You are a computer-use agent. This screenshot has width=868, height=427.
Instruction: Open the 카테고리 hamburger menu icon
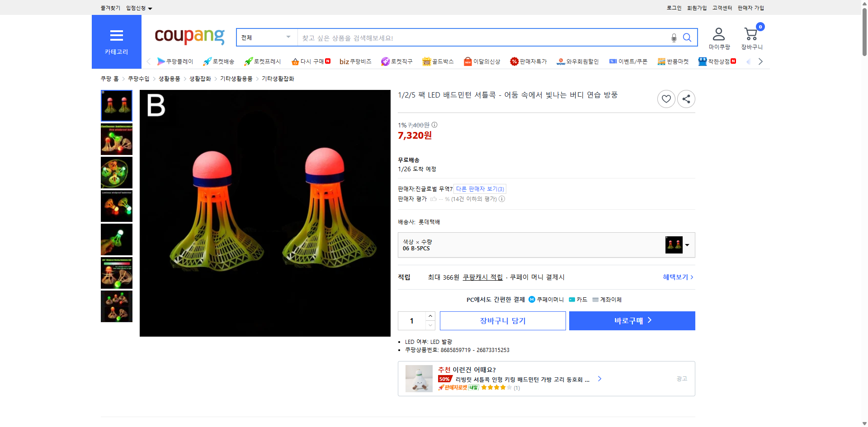pyautogui.click(x=116, y=35)
